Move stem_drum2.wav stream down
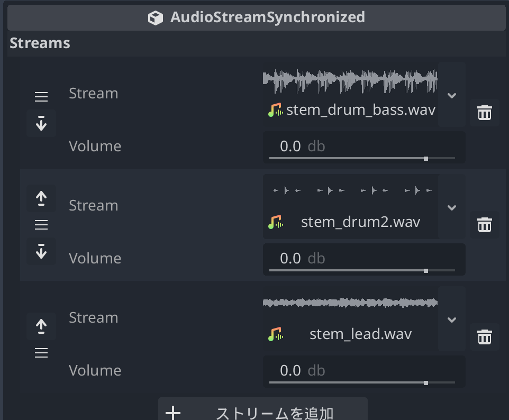 41,251
